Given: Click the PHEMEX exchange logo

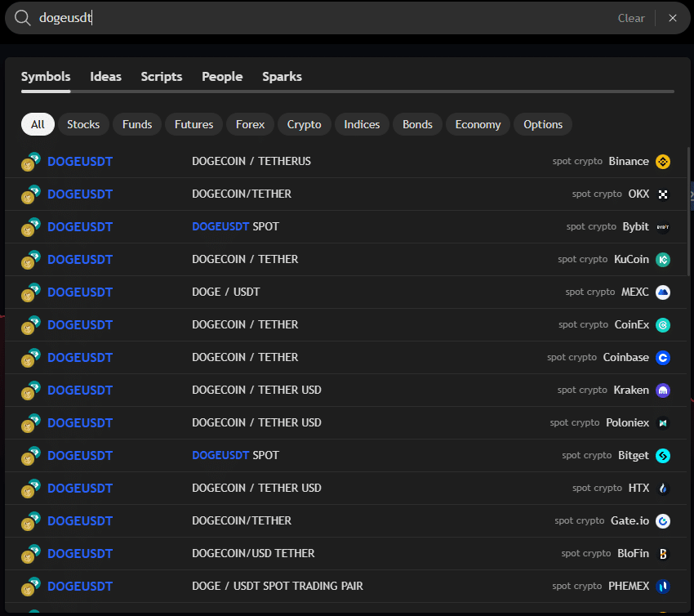Looking at the screenshot, I should pyautogui.click(x=663, y=587).
